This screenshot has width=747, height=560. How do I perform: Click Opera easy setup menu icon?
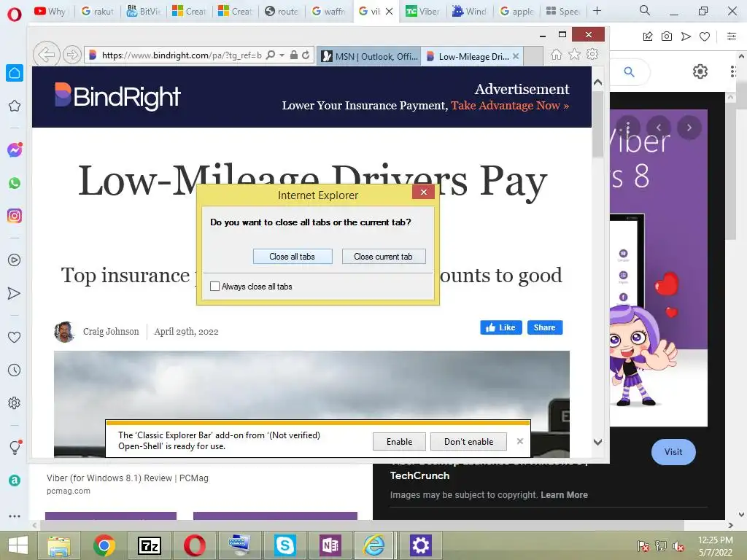point(732,36)
